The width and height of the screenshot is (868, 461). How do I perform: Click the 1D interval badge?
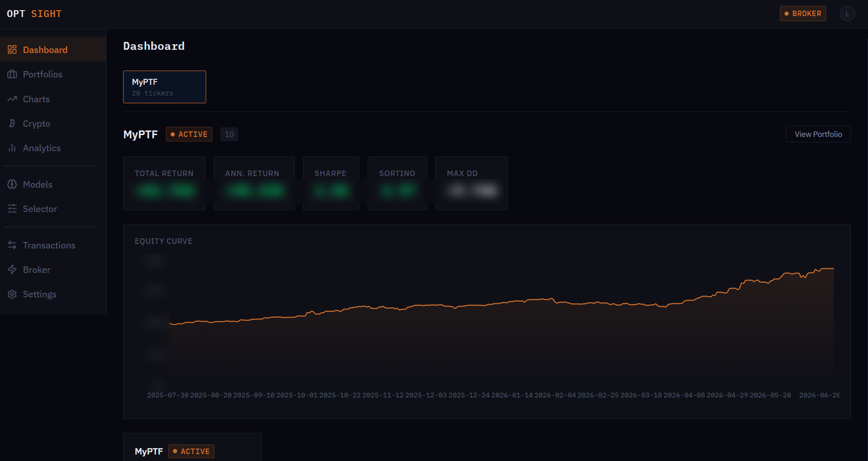coord(229,134)
